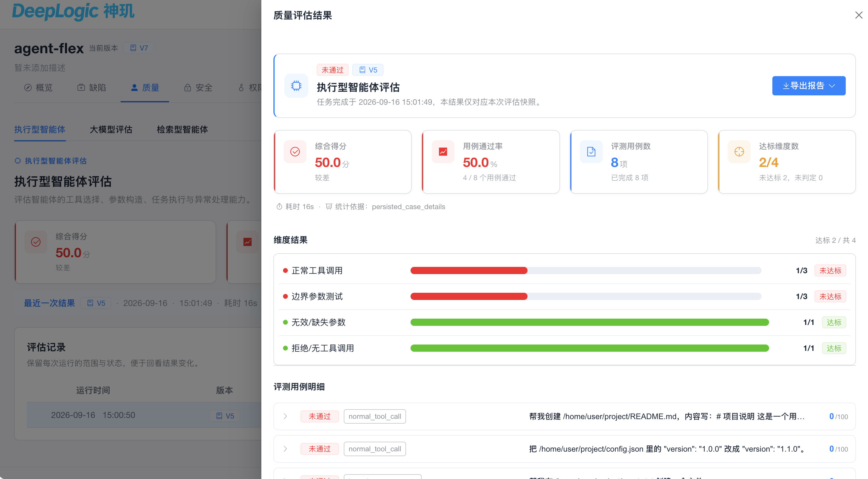The image size is (868, 479).
Task: Click the 运行时间 column header
Action: point(93,390)
